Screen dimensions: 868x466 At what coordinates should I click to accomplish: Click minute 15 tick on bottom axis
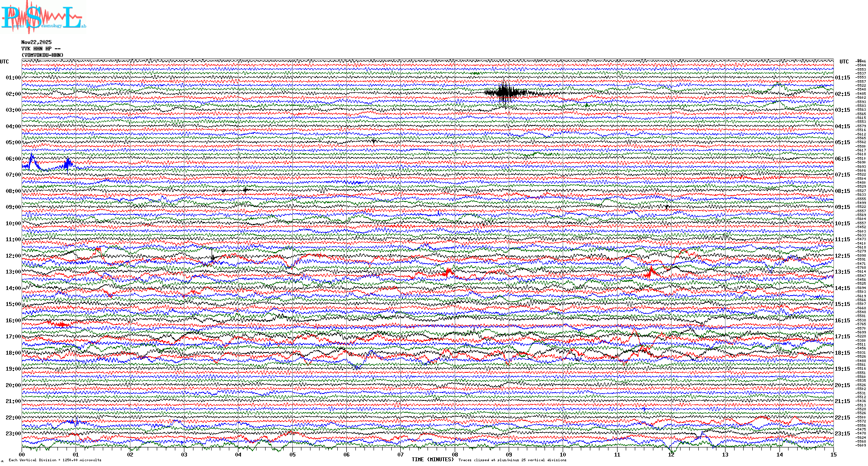(833, 454)
